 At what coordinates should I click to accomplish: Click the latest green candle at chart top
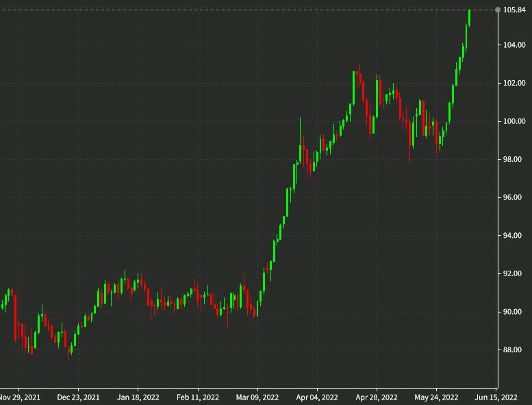[470, 18]
